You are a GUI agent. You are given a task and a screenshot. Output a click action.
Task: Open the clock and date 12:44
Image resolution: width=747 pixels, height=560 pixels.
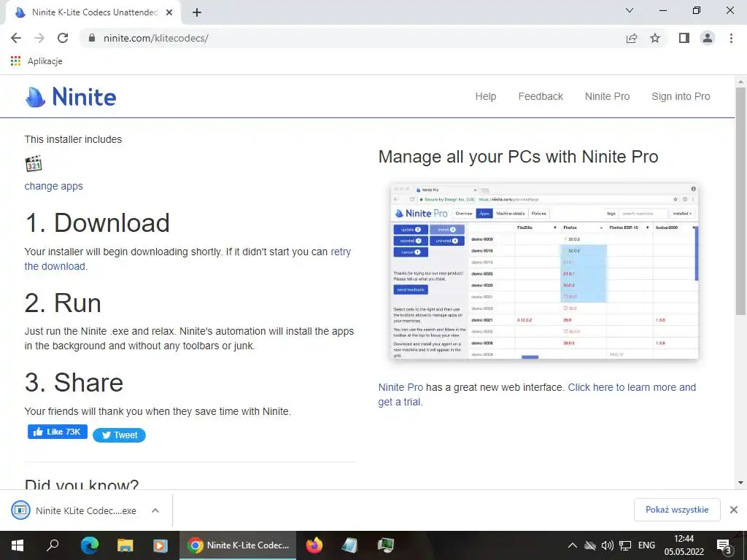click(x=684, y=545)
